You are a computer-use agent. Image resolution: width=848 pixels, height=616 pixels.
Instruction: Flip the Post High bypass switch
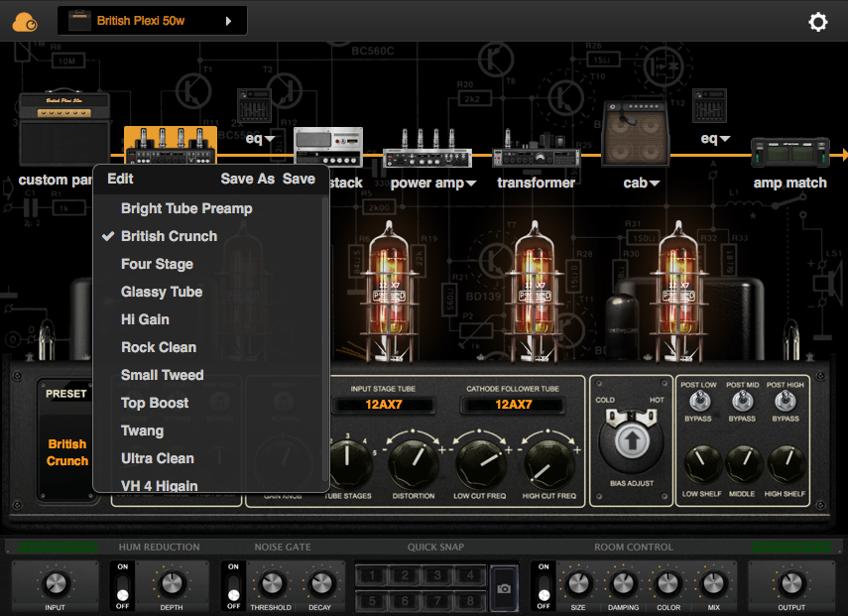[x=785, y=402]
